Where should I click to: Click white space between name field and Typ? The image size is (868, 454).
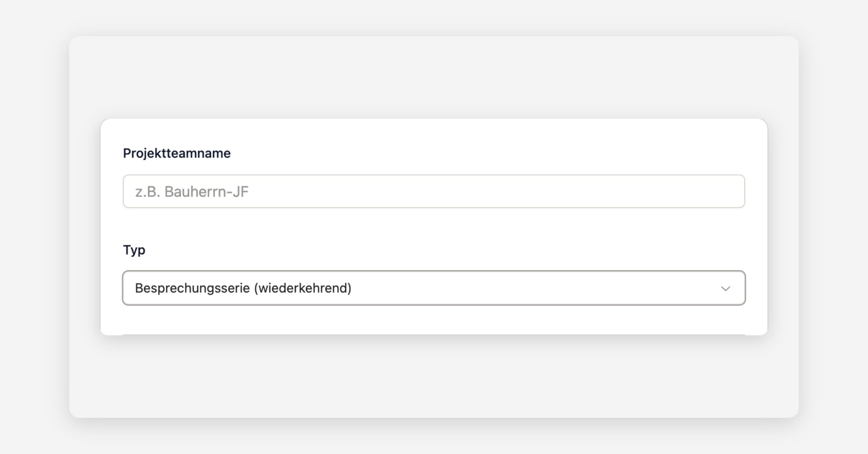pyautogui.click(x=434, y=226)
